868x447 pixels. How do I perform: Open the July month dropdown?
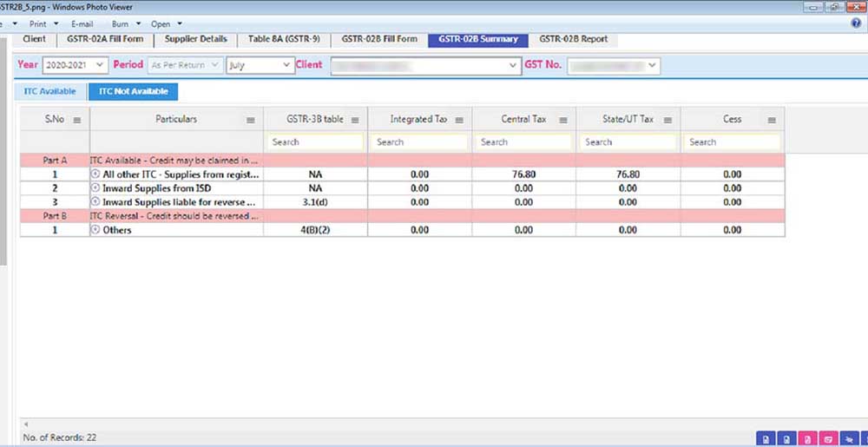point(260,65)
